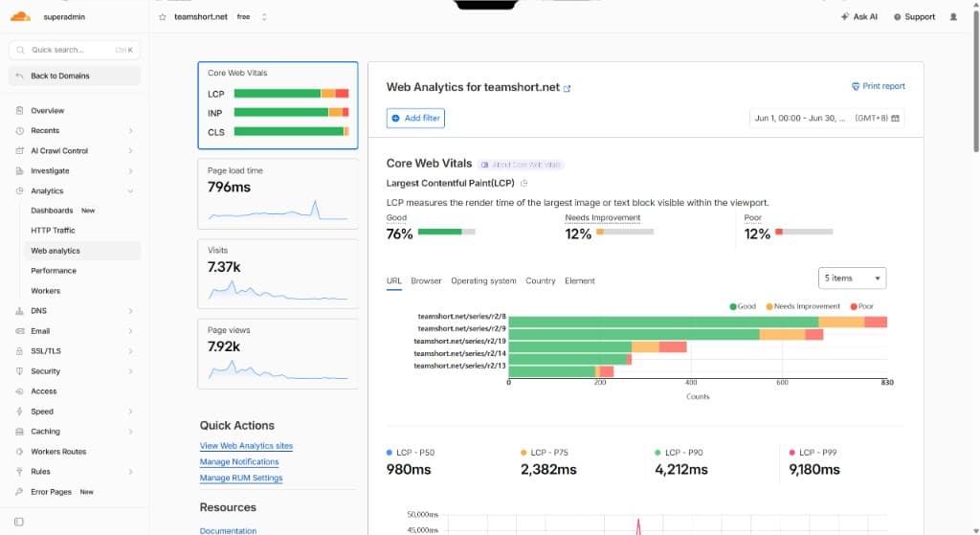Viewport: 980px width, 535px height.
Task: Open the Support menu
Action: click(914, 17)
